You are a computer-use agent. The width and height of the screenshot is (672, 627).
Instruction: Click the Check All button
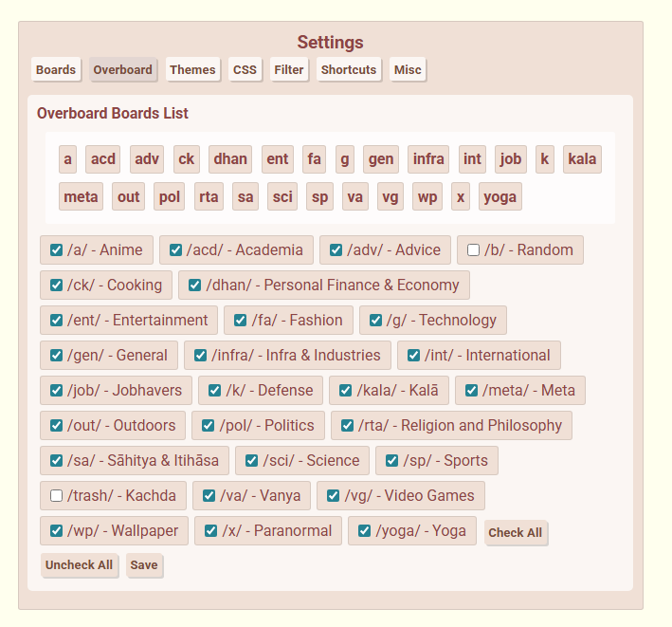tap(515, 533)
